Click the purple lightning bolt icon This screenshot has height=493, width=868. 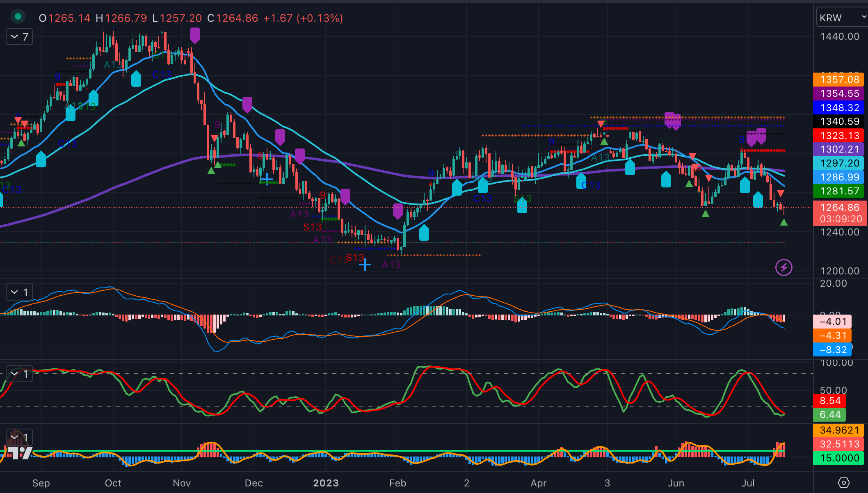point(783,268)
